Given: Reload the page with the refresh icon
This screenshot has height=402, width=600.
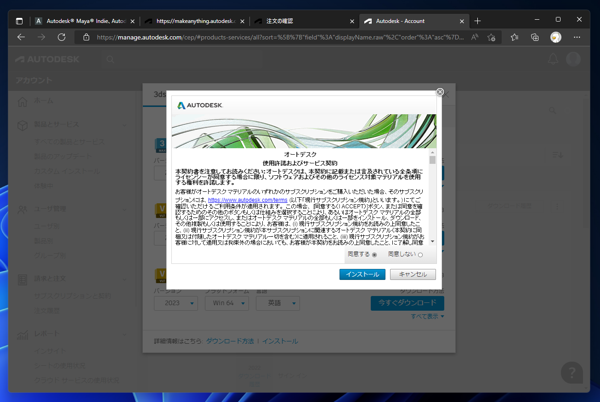Looking at the screenshot, I should pyautogui.click(x=61, y=37).
